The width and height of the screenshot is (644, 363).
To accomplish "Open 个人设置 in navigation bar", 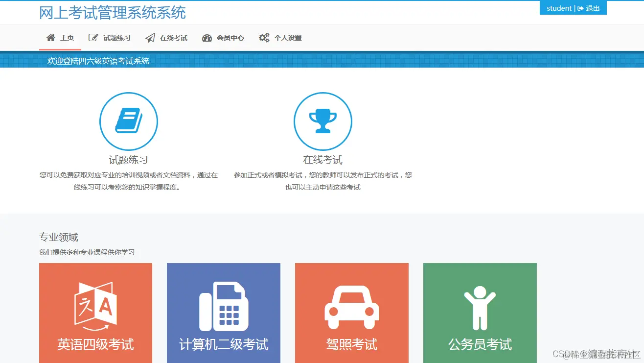I will 280,38.
